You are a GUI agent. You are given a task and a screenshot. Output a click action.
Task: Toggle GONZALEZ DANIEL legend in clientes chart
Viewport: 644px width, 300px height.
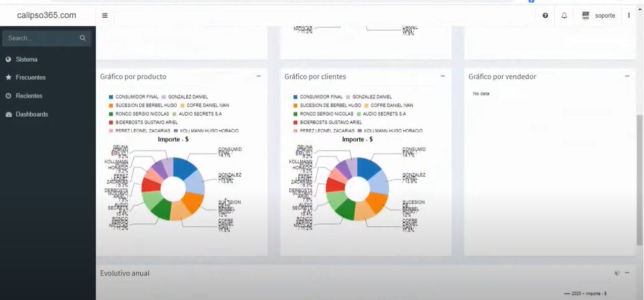pyautogui.click(x=368, y=97)
